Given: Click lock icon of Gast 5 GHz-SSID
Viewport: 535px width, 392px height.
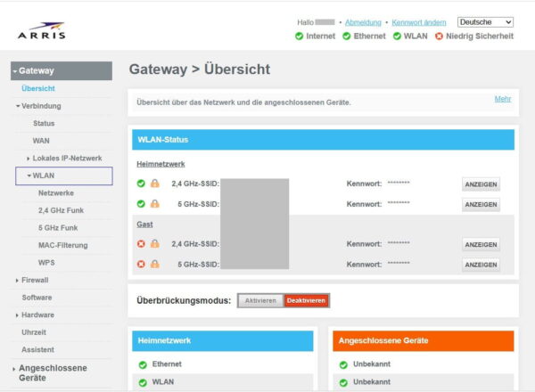Looking at the screenshot, I should click(x=155, y=264).
